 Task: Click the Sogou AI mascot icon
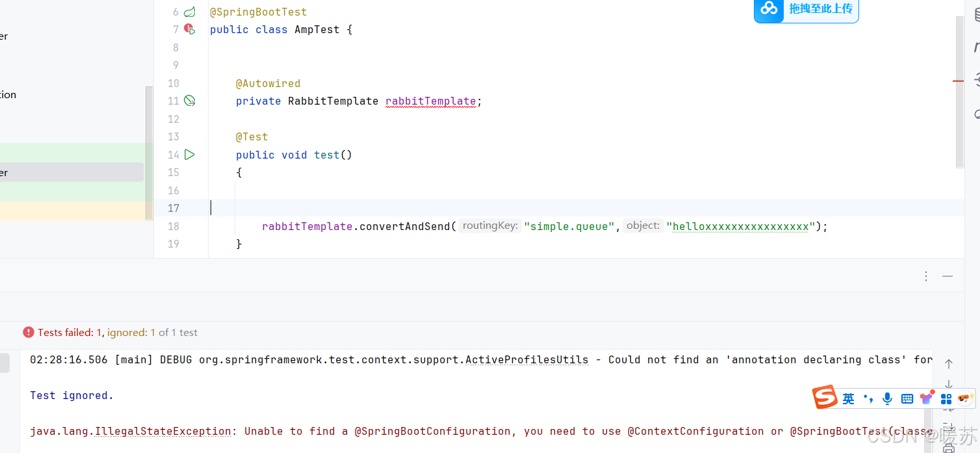pos(964,398)
